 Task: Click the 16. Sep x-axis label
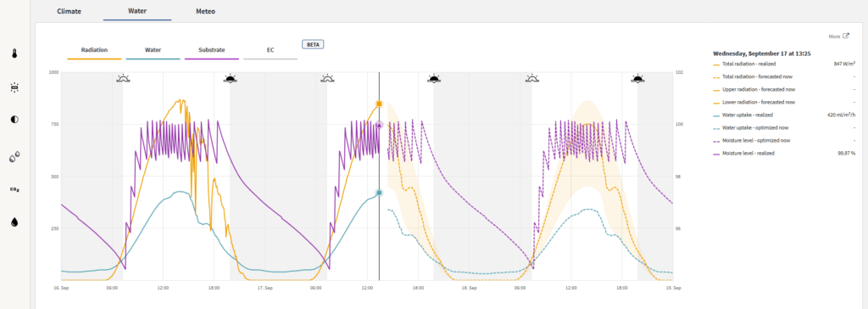click(x=61, y=288)
